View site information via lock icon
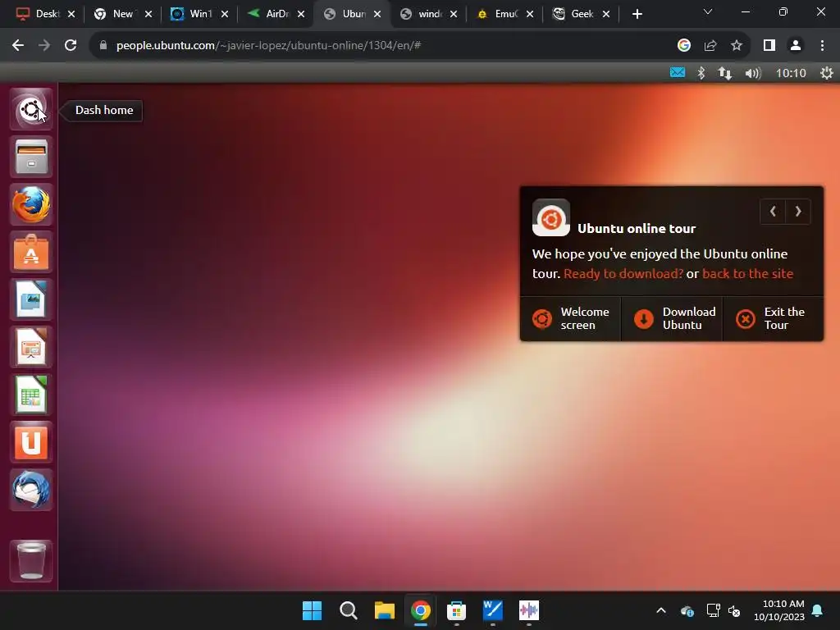 103,46
